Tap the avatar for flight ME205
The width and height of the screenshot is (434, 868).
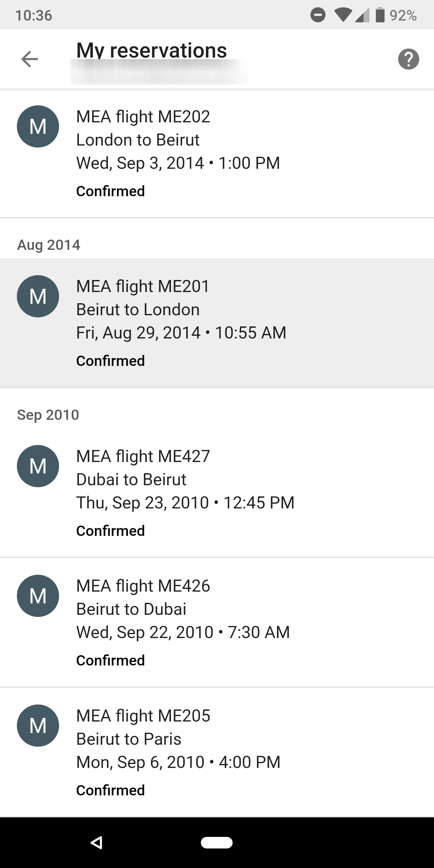click(x=38, y=725)
